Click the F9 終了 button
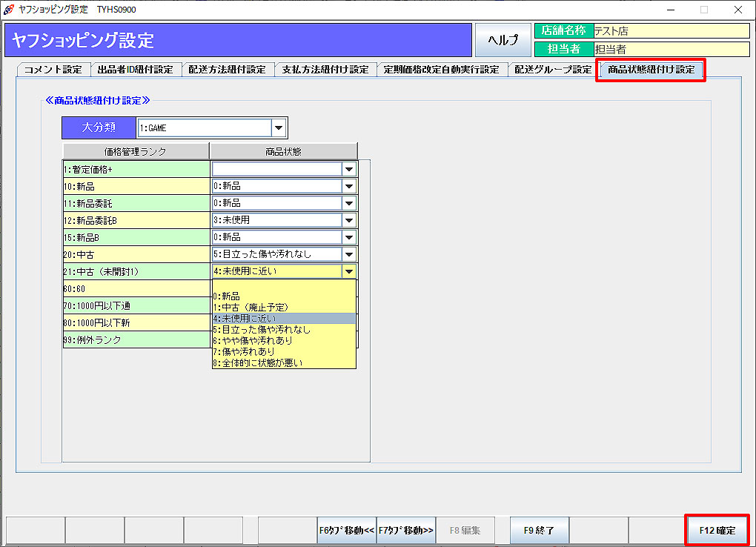The image size is (756, 547). click(539, 530)
